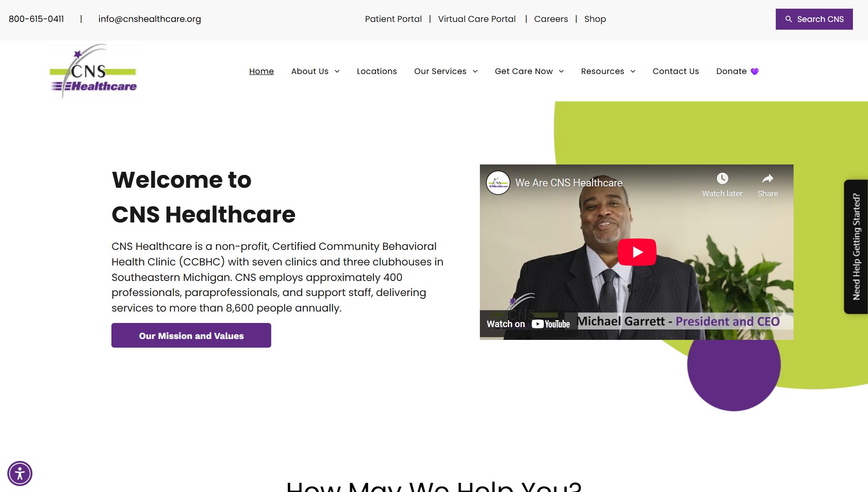
Task: Click the CNS Healthcare logo
Action: [93, 71]
